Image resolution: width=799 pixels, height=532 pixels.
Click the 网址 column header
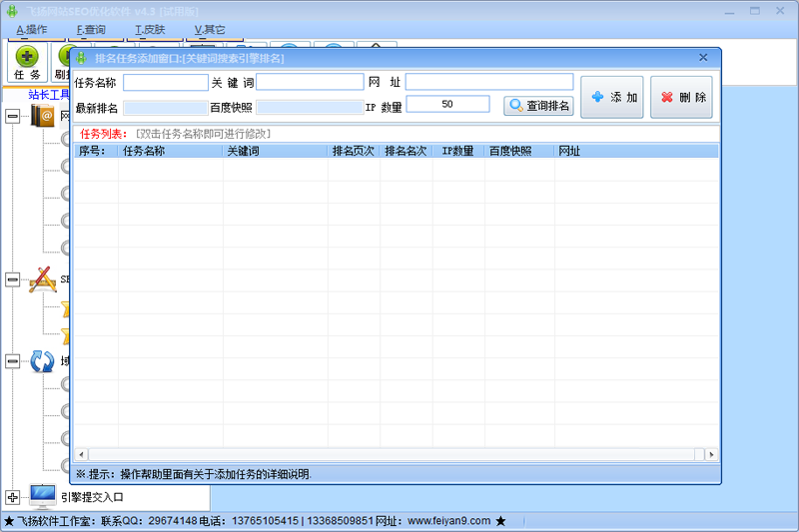pyautogui.click(x=636, y=151)
